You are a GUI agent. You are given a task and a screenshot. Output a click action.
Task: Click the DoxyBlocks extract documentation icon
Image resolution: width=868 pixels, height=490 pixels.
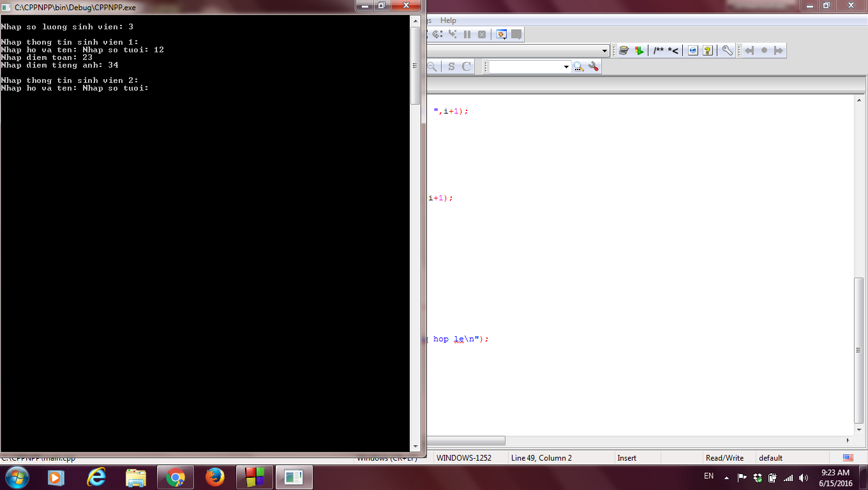pyautogui.click(x=624, y=50)
